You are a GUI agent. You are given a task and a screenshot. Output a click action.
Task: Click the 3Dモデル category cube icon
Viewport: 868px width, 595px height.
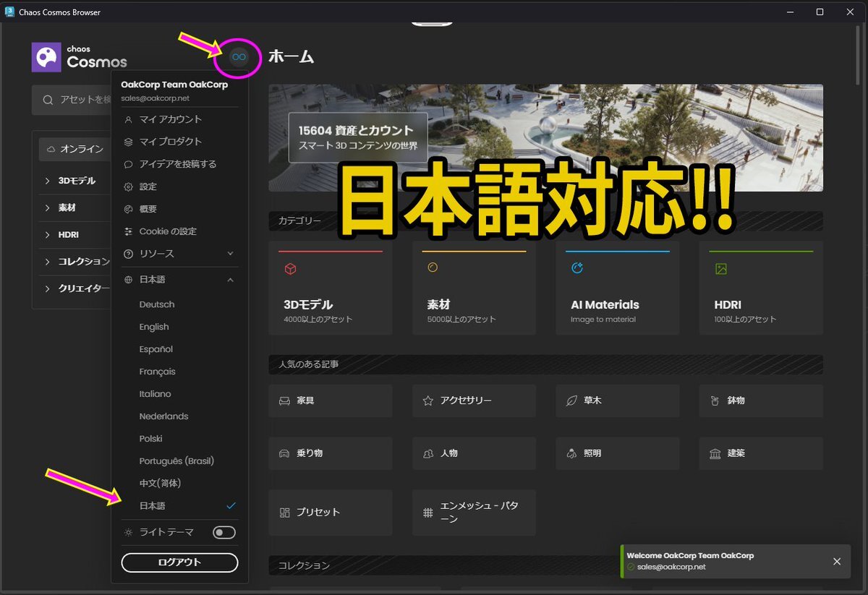pos(290,268)
